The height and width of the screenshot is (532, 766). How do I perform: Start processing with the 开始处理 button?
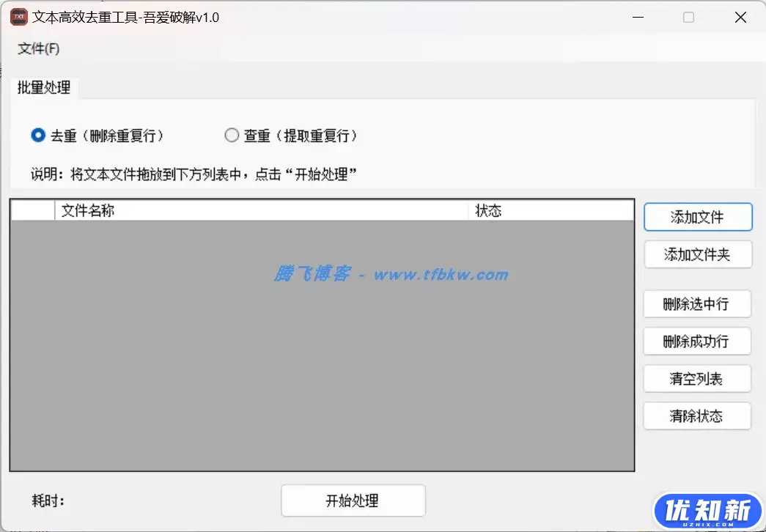[x=353, y=500]
